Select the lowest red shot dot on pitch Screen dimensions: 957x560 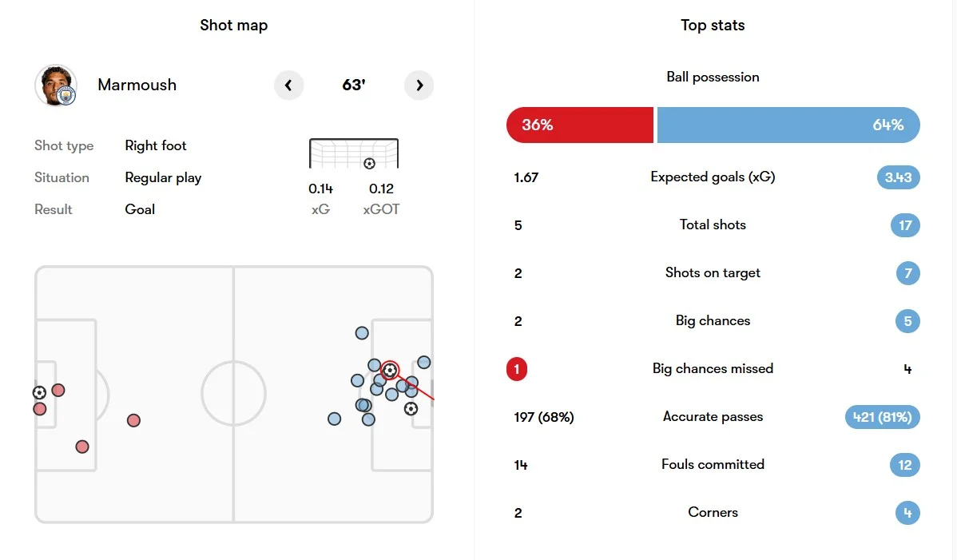pos(82,447)
